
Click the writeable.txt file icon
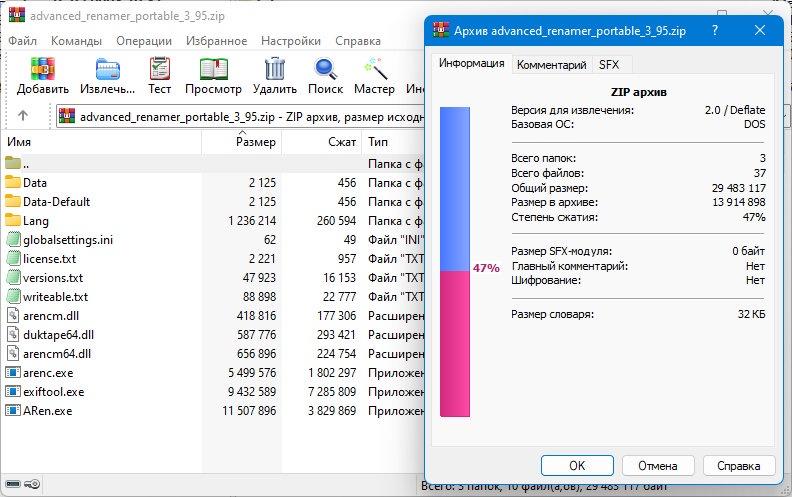(x=13, y=296)
